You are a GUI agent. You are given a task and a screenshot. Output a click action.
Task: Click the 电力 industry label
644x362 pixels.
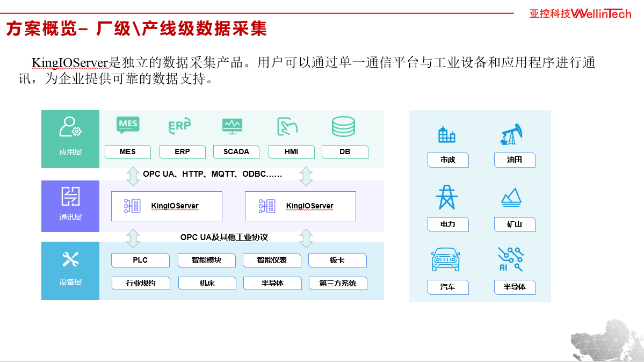[448, 225]
